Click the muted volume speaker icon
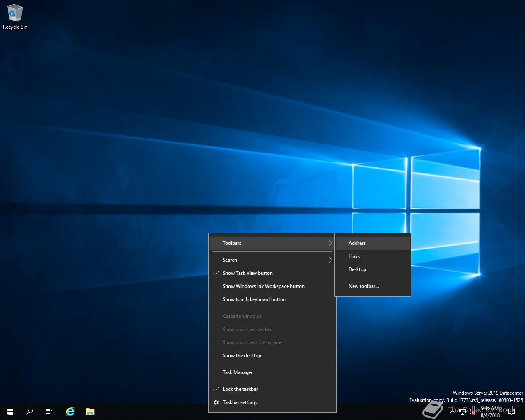 [x=472, y=412]
